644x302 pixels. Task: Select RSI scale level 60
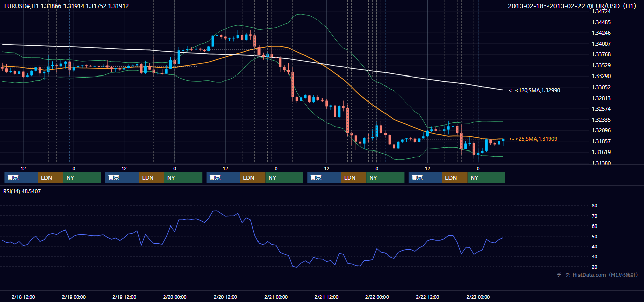point(595,226)
